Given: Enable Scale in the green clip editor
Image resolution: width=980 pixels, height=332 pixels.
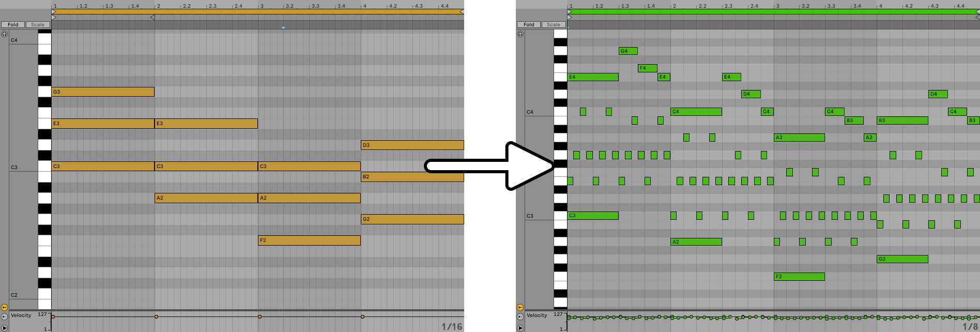Looking at the screenshot, I should tap(554, 24).
